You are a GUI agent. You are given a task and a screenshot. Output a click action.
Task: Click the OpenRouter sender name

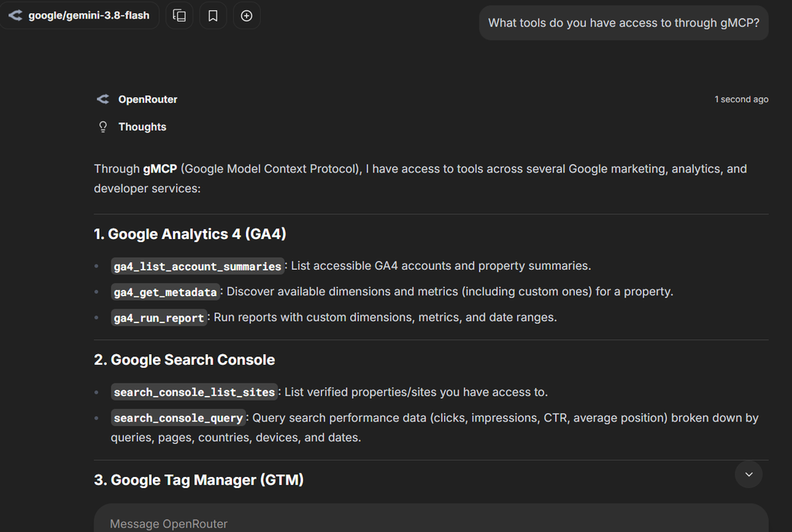(x=148, y=100)
